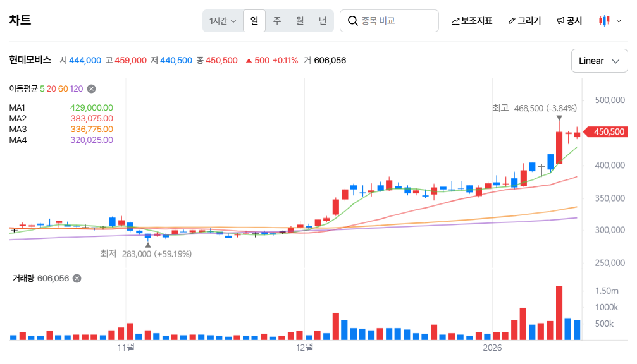Click the 최고 468,500 high marker
This screenshot has height=364, width=637.
point(535,108)
